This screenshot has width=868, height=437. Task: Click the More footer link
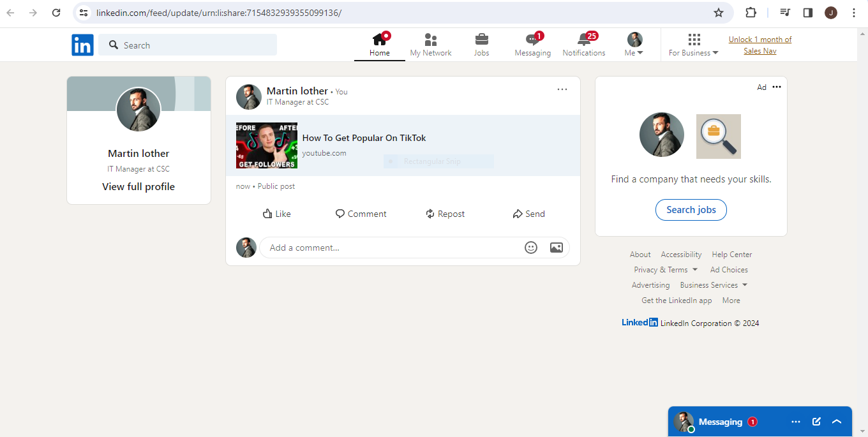coord(731,300)
